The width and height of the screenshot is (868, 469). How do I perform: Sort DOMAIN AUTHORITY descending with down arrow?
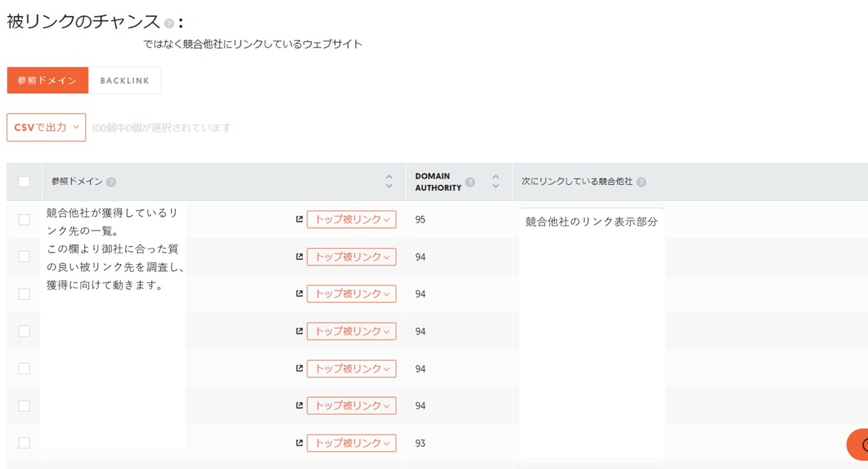(496, 186)
